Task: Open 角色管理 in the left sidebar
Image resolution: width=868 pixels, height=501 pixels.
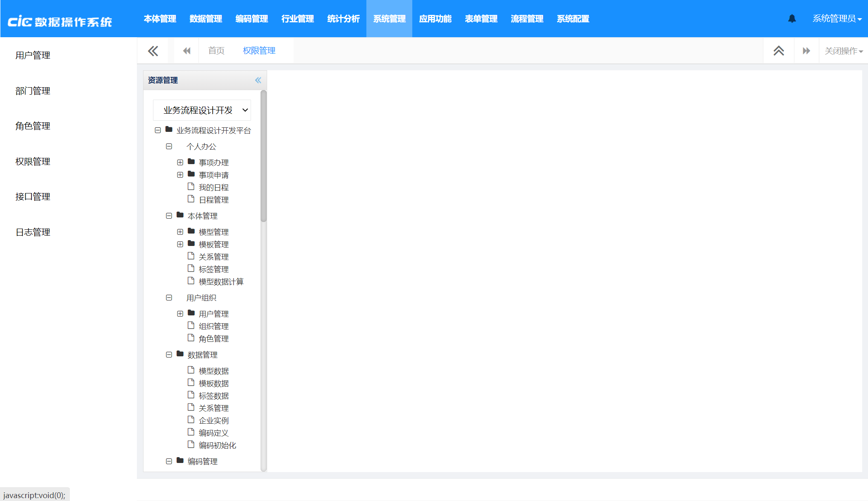Action: 33,126
